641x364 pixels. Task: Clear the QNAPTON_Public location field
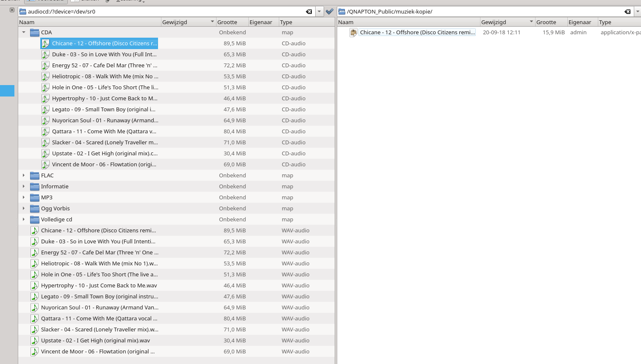[627, 11]
